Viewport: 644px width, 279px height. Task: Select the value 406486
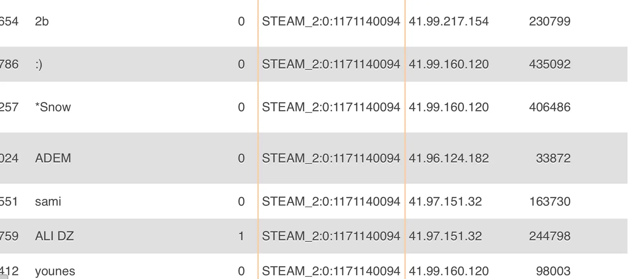tap(549, 107)
